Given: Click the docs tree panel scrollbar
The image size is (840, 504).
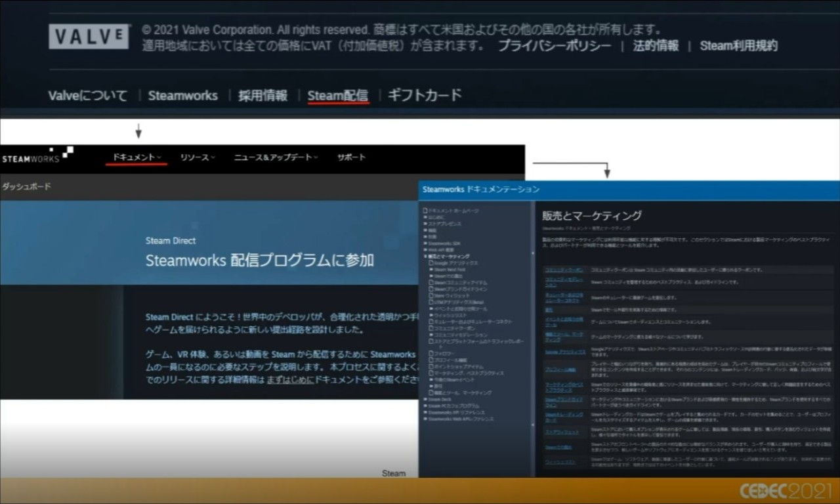Looking at the screenshot, I should point(534,338).
